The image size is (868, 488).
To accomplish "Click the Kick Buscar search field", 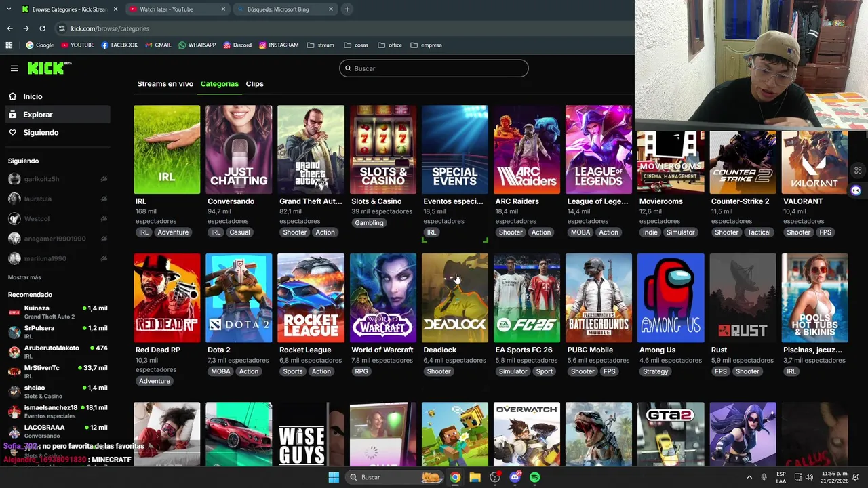I will click(434, 68).
